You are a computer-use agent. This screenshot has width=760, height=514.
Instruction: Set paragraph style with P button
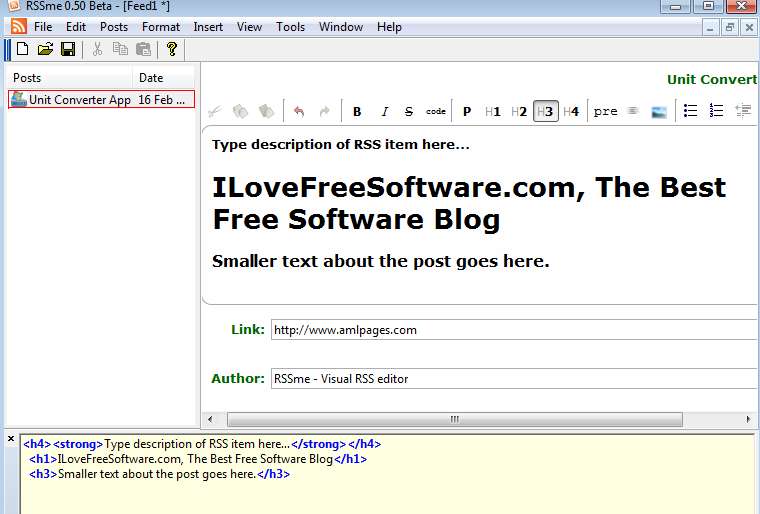tap(467, 112)
